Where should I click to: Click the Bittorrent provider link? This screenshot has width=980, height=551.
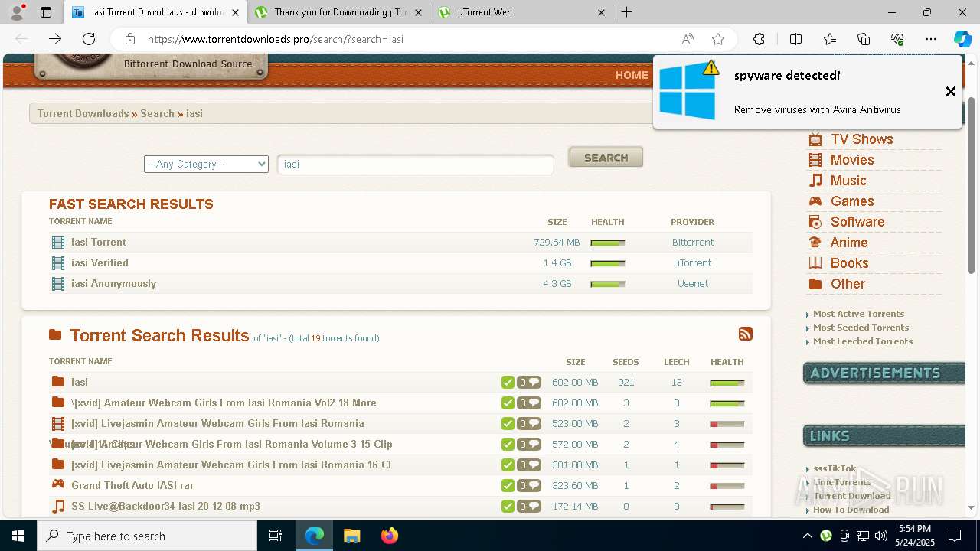tap(693, 242)
